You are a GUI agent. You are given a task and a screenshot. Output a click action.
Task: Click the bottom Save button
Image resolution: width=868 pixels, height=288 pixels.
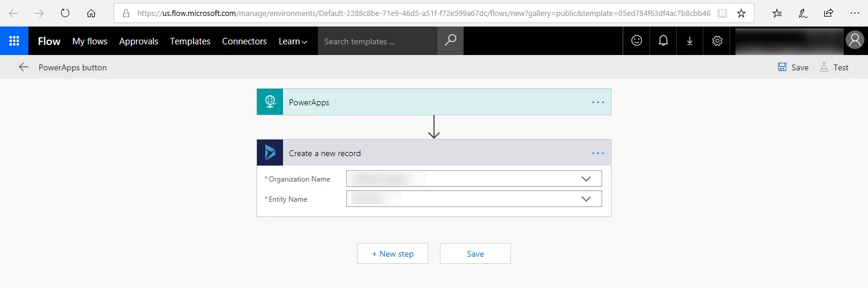[x=475, y=253]
